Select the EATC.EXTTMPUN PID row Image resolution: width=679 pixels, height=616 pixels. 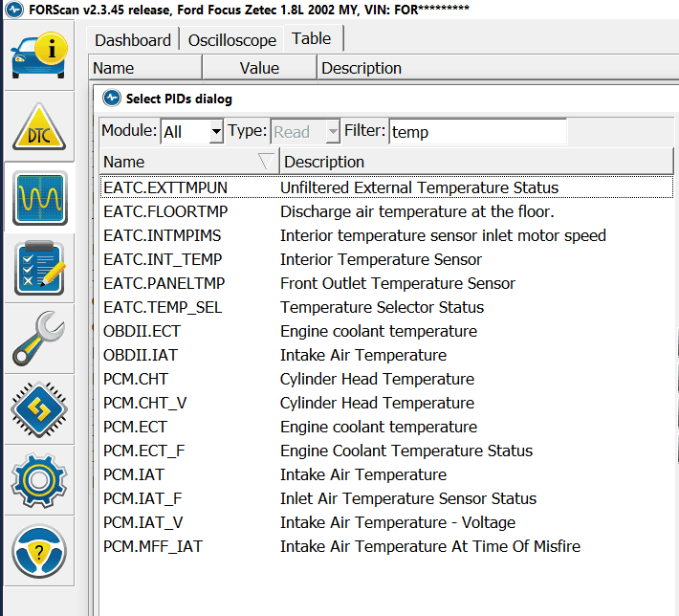[386, 187]
